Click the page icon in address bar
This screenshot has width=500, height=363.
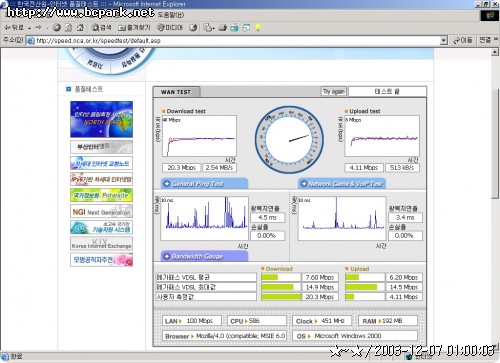click(30, 41)
